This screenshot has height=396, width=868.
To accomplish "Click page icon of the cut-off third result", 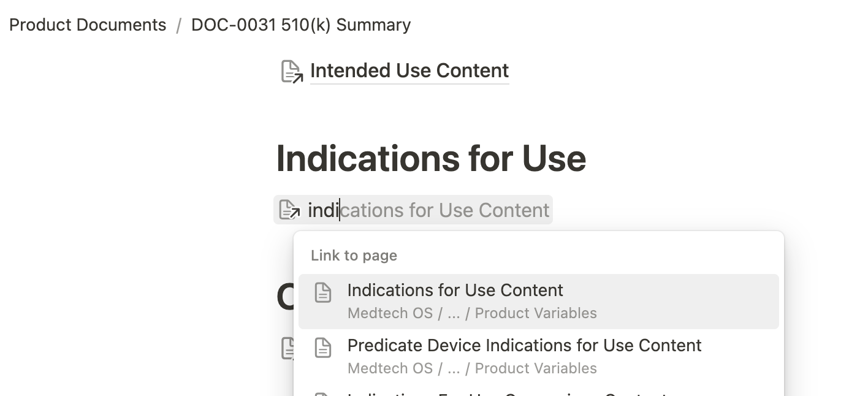I will tap(323, 393).
